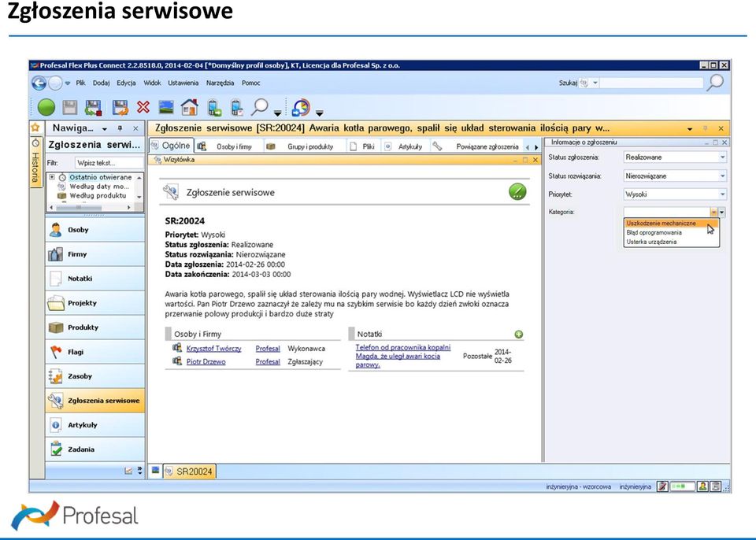Open the Widok menu
The image size is (756, 540).
(x=152, y=83)
